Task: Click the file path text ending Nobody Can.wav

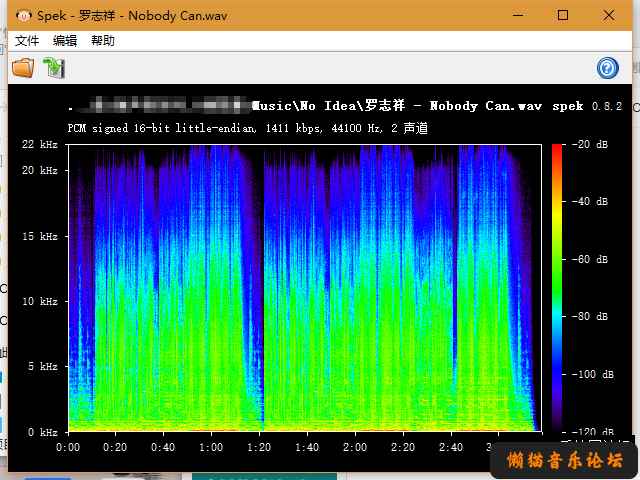Action: tap(305, 106)
